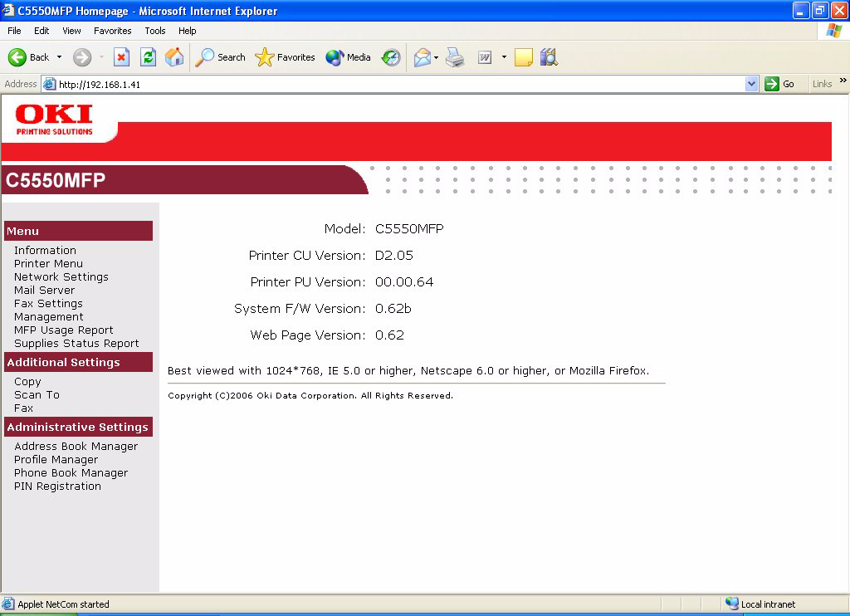Click the yellow Discuss note icon
850x616 pixels.
coord(523,57)
